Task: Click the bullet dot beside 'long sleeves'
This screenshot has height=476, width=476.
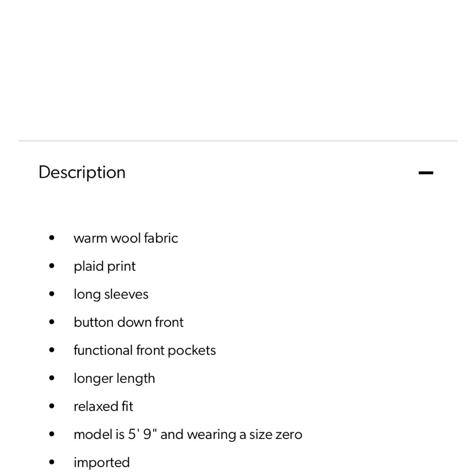Action: pyautogui.click(x=52, y=294)
